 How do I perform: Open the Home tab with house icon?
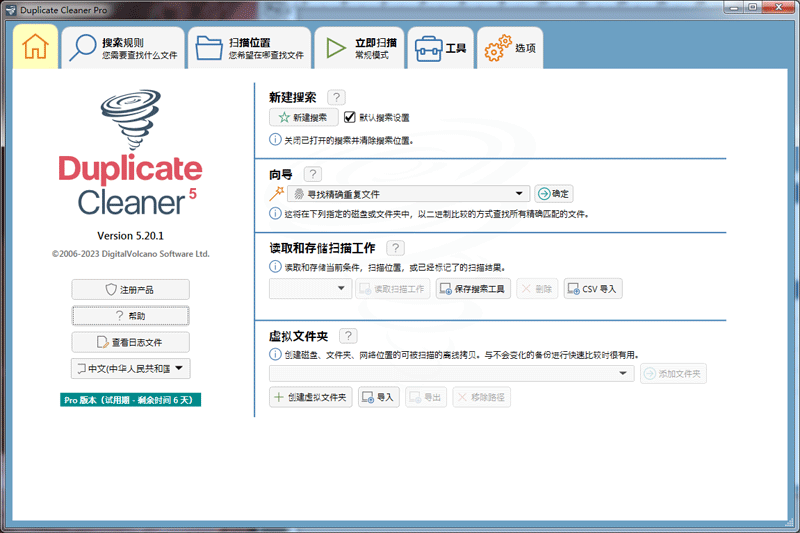(35, 46)
